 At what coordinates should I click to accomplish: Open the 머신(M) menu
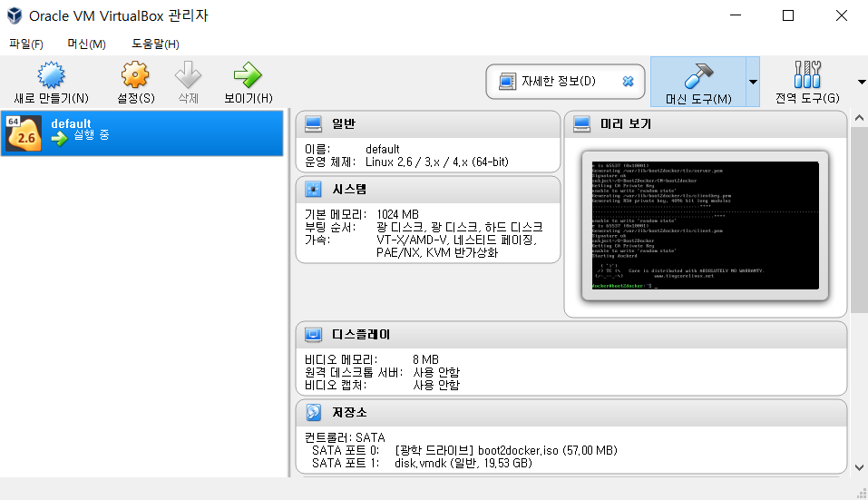tap(86, 44)
